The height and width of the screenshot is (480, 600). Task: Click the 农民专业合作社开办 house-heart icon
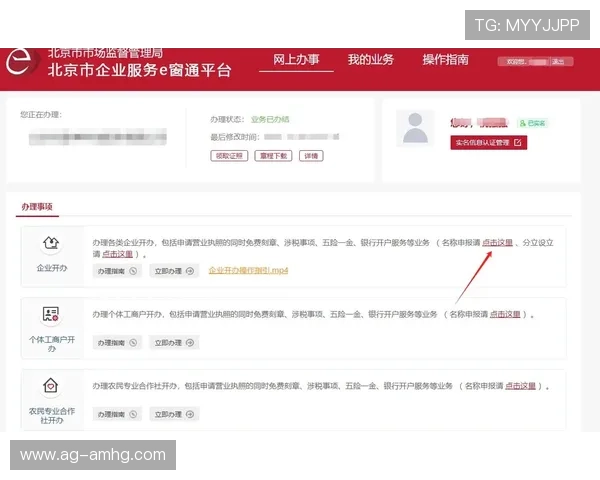pos(51,385)
